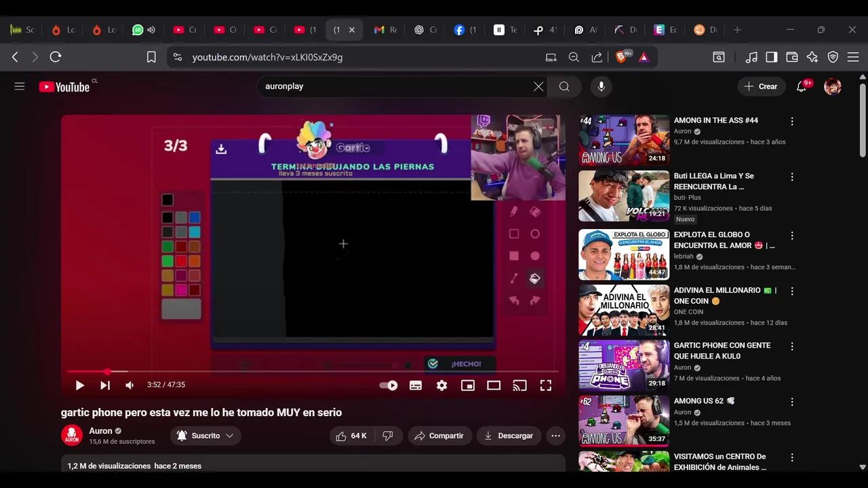Switch to the Facebook tab
The height and width of the screenshot is (488, 868).
pos(465,30)
